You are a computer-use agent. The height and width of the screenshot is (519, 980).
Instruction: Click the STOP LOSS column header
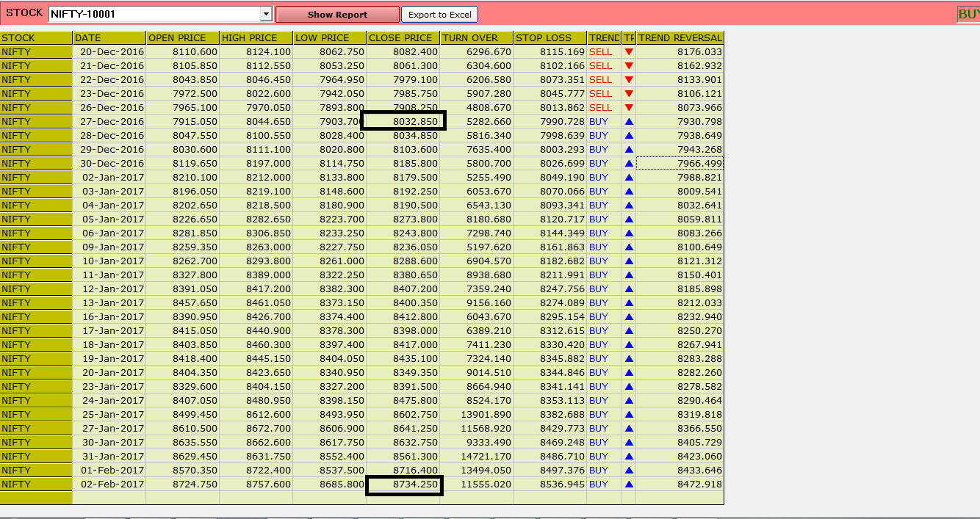[x=550, y=38]
